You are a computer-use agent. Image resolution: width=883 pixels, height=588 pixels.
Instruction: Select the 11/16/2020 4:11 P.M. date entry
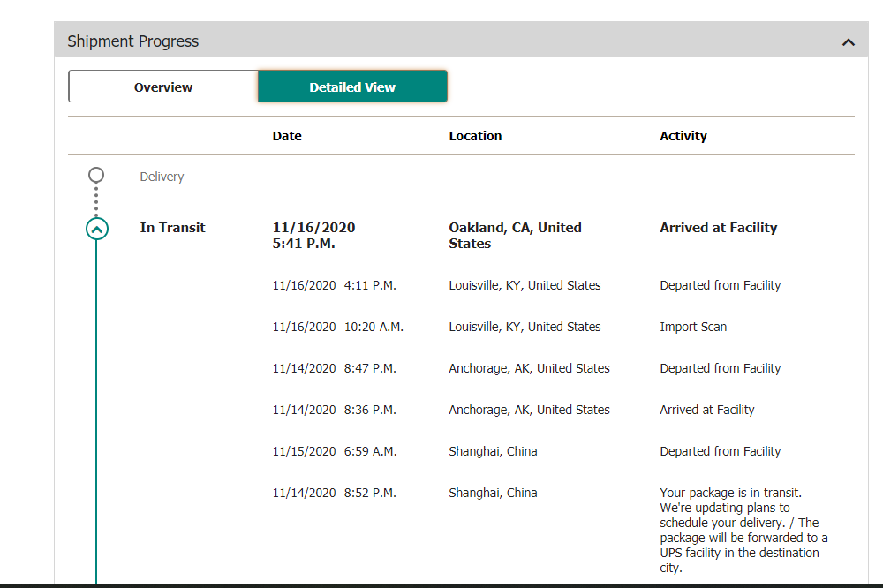click(335, 285)
